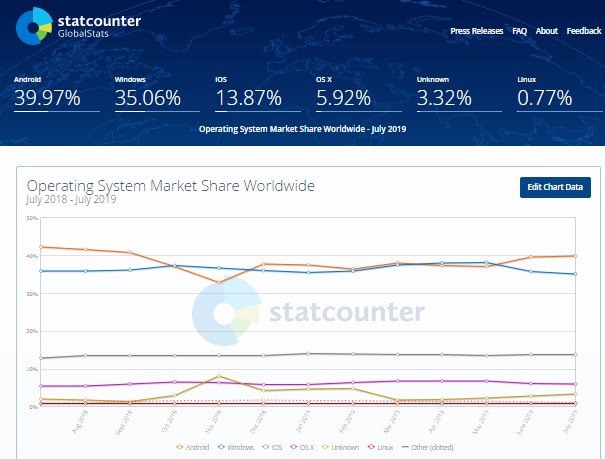This screenshot has height=459, width=605.
Task: Toggle Android series in chart legend
Action: [193, 447]
